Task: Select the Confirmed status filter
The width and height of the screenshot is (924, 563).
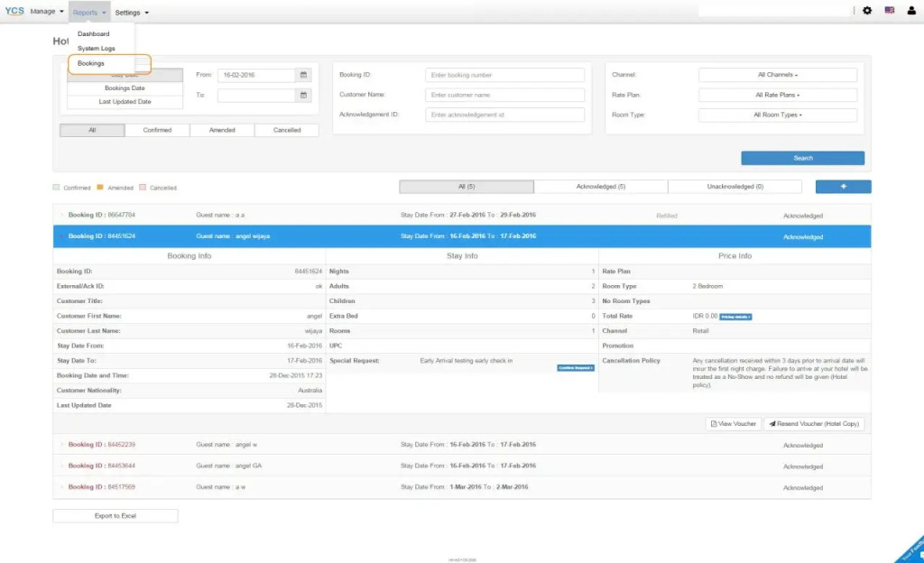Action: tap(157, 130)
